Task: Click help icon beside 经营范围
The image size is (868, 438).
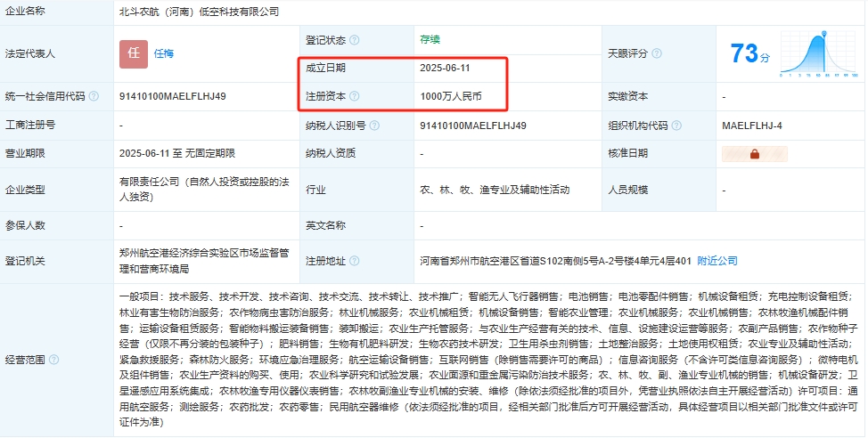Action: [53, 360]
